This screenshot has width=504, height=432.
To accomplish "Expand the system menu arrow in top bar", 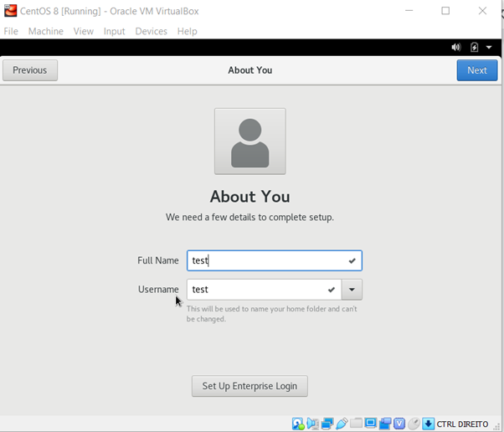I will pyautogui.click(x=489, y=48).
